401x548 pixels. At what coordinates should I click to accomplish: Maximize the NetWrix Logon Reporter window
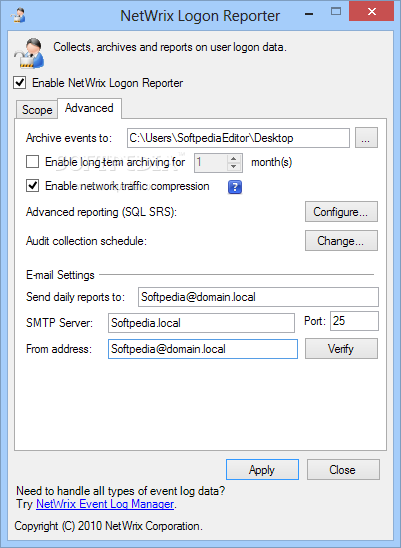point(336,12)
